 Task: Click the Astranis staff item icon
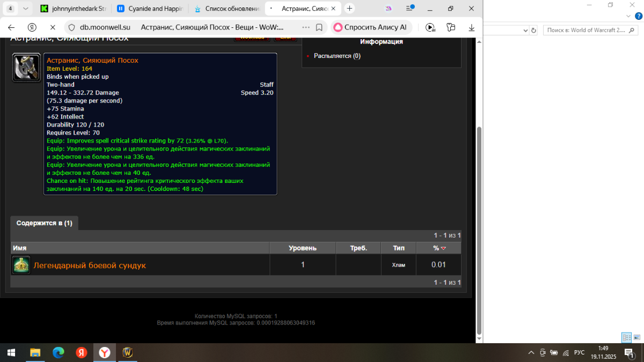point(26,68)
